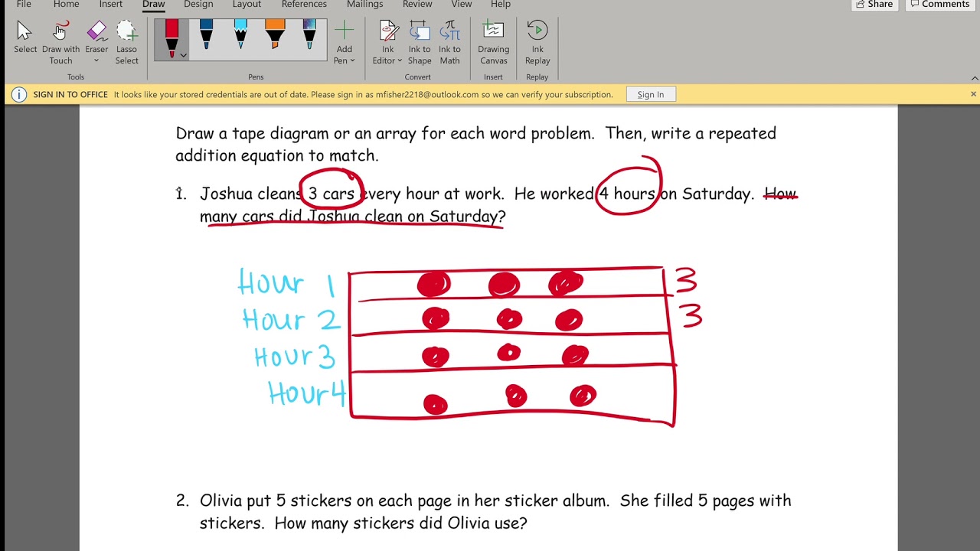Open the View tab

(x=462, y=5)
